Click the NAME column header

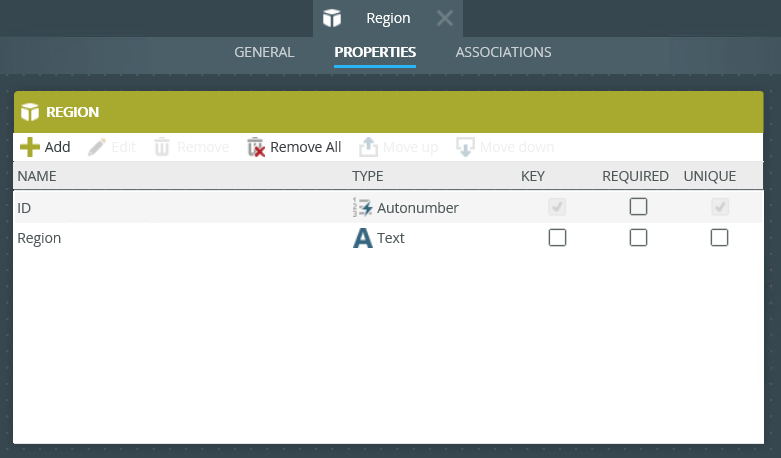click(37, 176)
